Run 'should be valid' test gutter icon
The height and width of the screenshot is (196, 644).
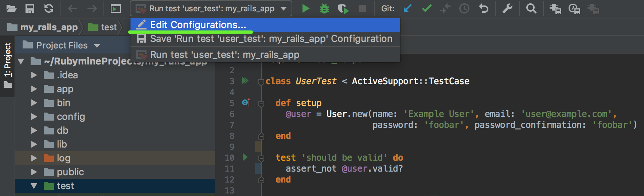(245, 157)
